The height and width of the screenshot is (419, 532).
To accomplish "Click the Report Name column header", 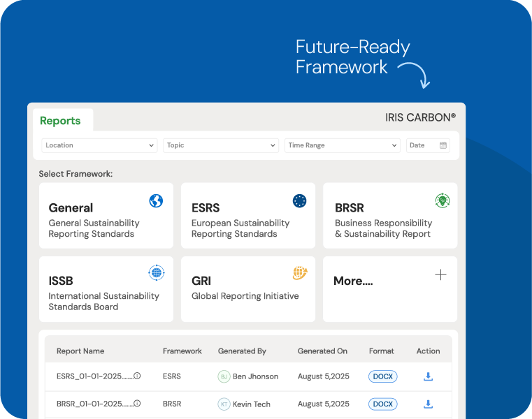I will pos(80,351).
